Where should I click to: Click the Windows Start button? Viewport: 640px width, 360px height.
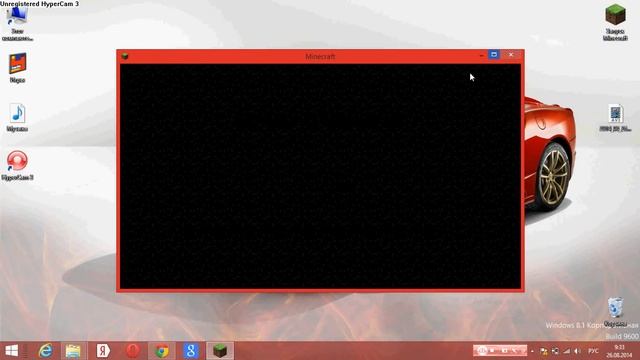[x=11, y=351]
